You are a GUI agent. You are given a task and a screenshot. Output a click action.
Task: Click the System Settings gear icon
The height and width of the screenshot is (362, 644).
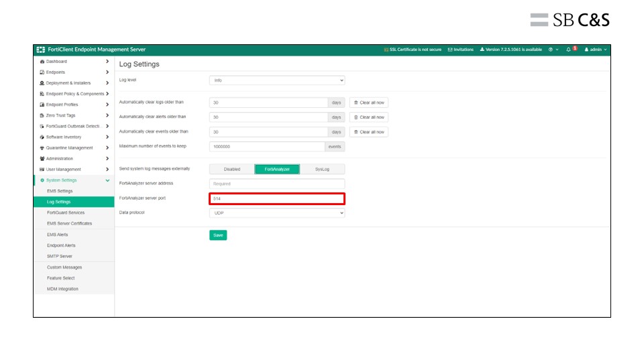tap(42, 180)
